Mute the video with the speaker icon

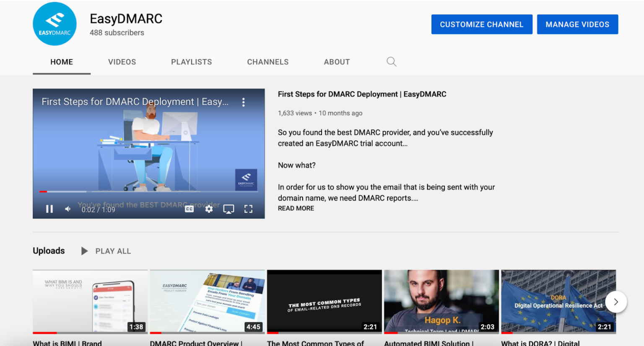coord(68,209)
